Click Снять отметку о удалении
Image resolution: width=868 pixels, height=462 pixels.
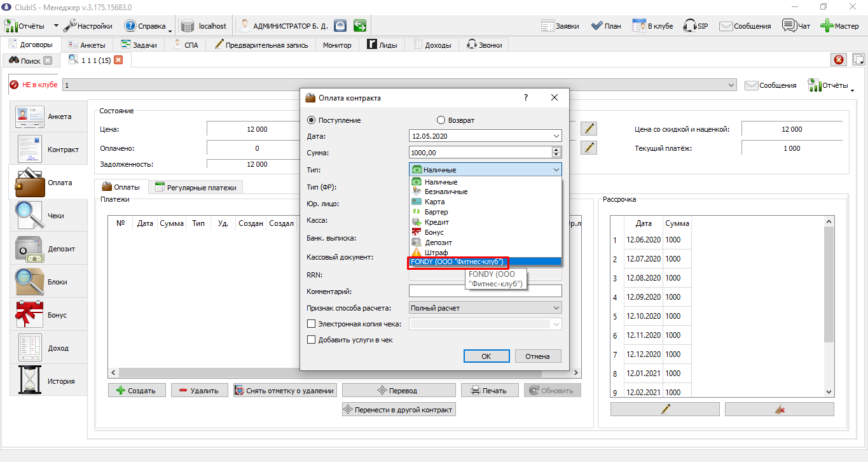coord(285,391)
